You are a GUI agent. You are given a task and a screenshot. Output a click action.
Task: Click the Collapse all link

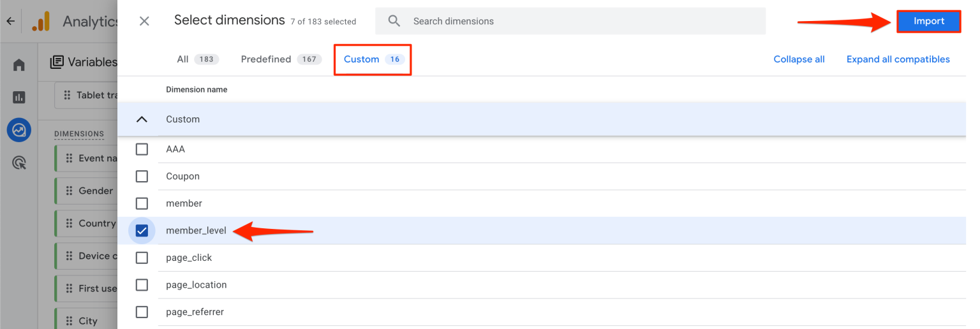point(799,59)
